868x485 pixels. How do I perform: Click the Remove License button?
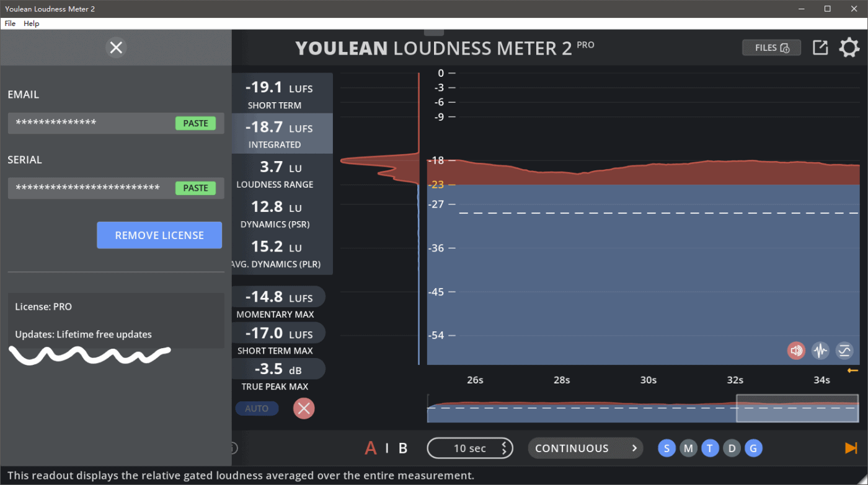[x=159, y=235]
